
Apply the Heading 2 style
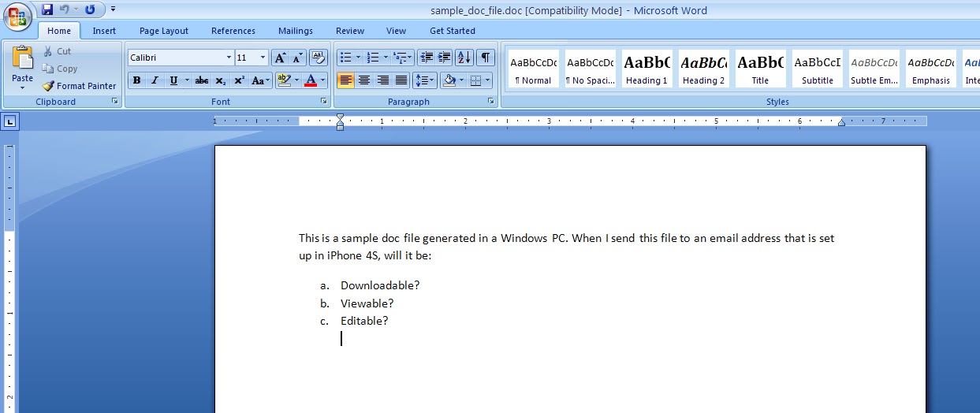(704, 69)
